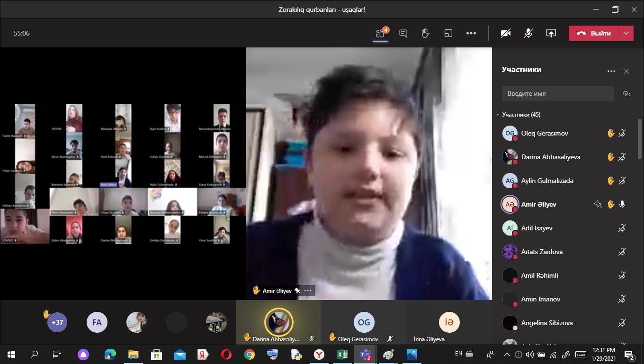Show the +37 additional participants
Viewport: 644px width, 364px height.
57,322
